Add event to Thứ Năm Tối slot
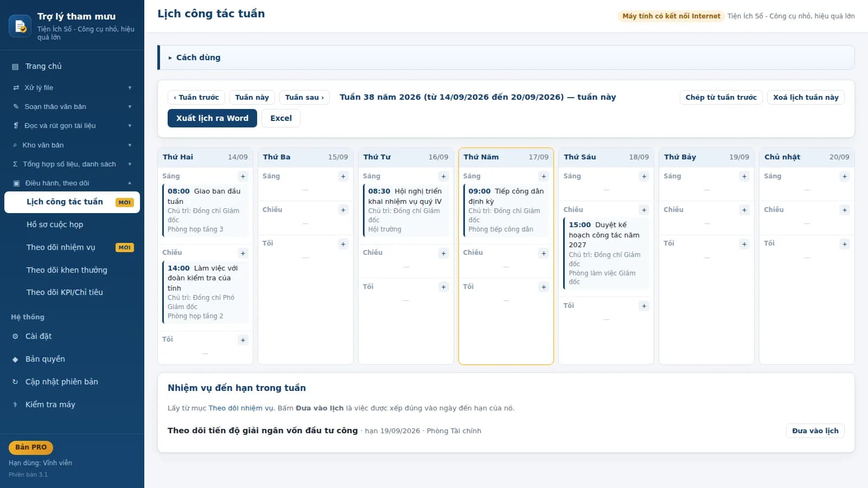The width and height of the screenshot is (868, 488). (x=544, y=287)
